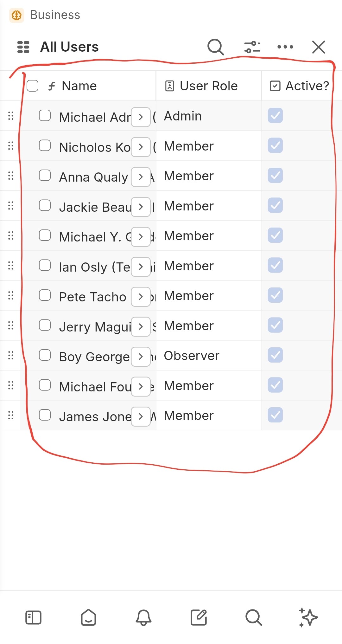
Task: Tap the bottom bar search icon
Action: coord(253,617)
